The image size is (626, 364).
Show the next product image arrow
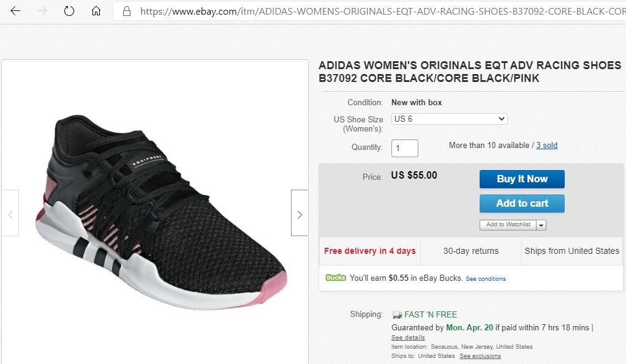click(x=299, y=214)
